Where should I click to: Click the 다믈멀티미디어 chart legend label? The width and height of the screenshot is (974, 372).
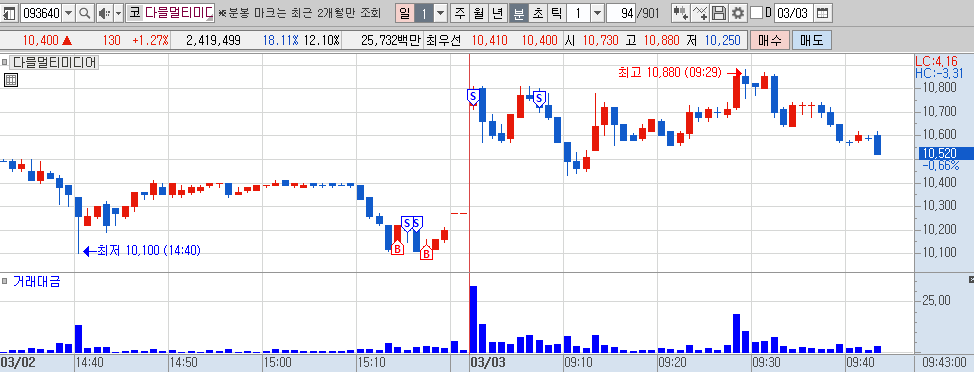[54, 62]
